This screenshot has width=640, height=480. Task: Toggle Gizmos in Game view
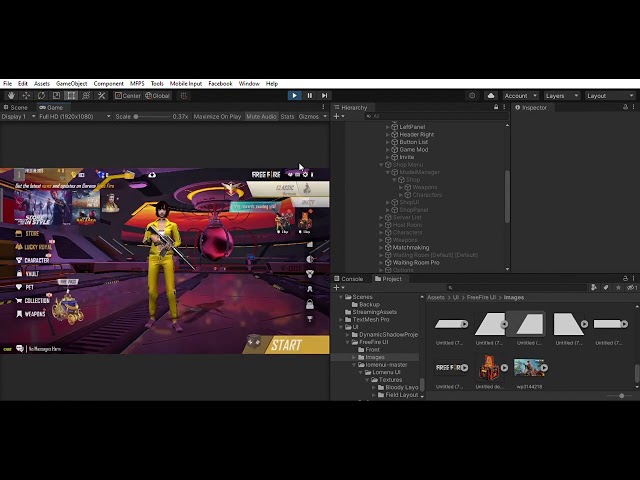click(x=309, y=116)
